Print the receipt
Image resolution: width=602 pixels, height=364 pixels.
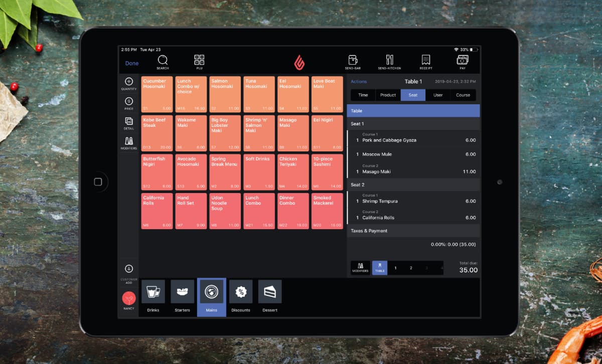(x=426, y=63)
